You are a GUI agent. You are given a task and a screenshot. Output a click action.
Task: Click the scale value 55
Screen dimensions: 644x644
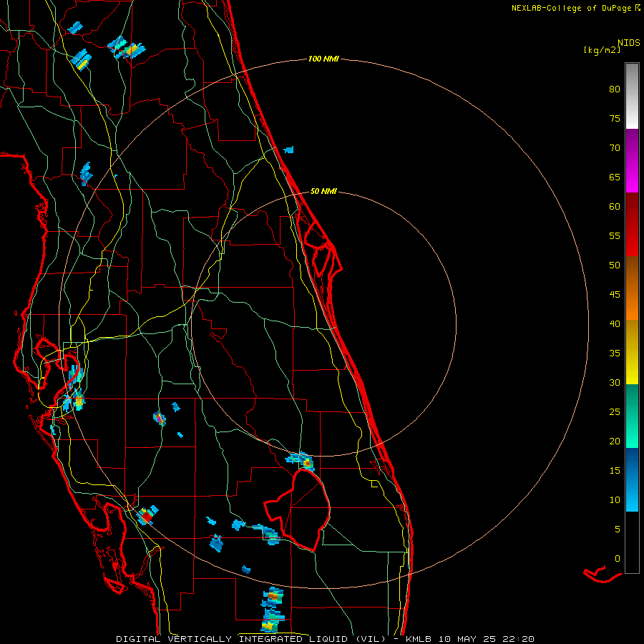(x=615, y=235)
